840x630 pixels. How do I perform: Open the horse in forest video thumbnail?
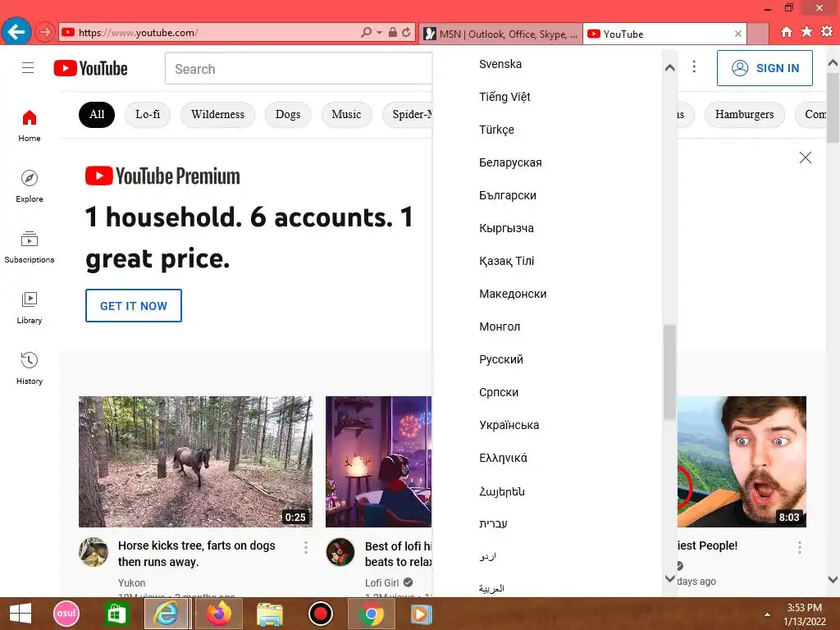[195, 462]
